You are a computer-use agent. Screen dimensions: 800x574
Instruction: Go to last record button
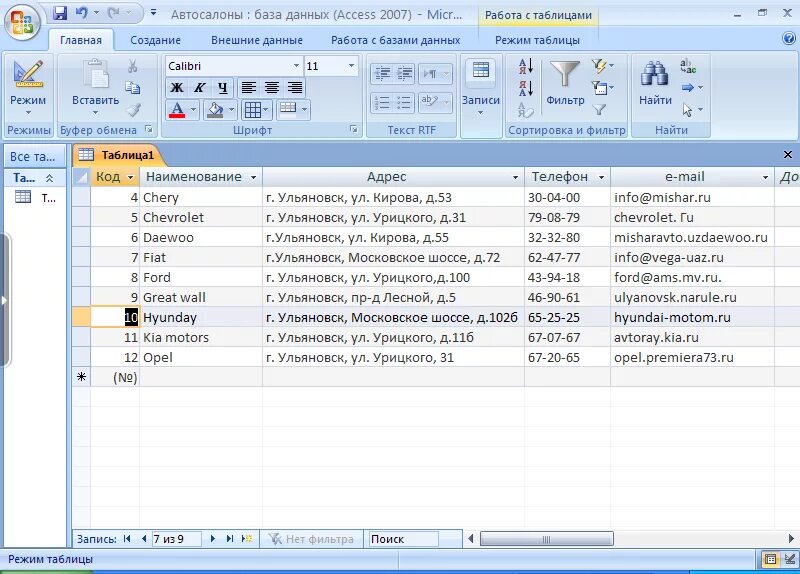pos(230,538)
